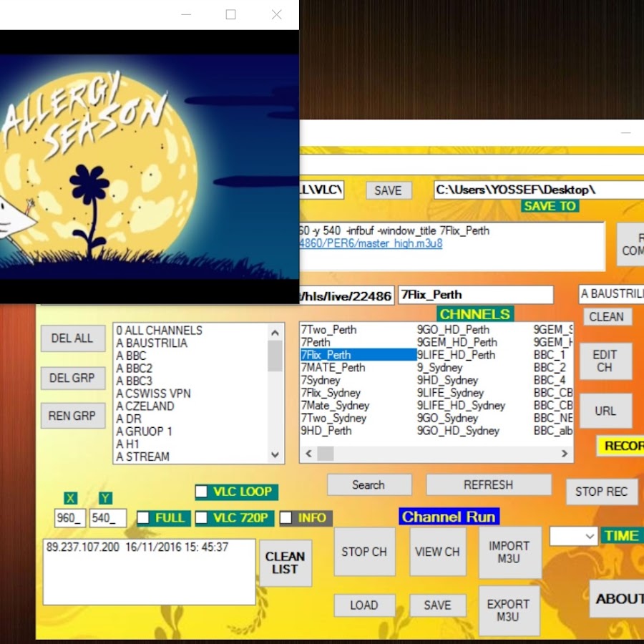Select the 9LIFE_HD_Sydney channel
This screenshot has width=644, height=644.
(462, 406)
